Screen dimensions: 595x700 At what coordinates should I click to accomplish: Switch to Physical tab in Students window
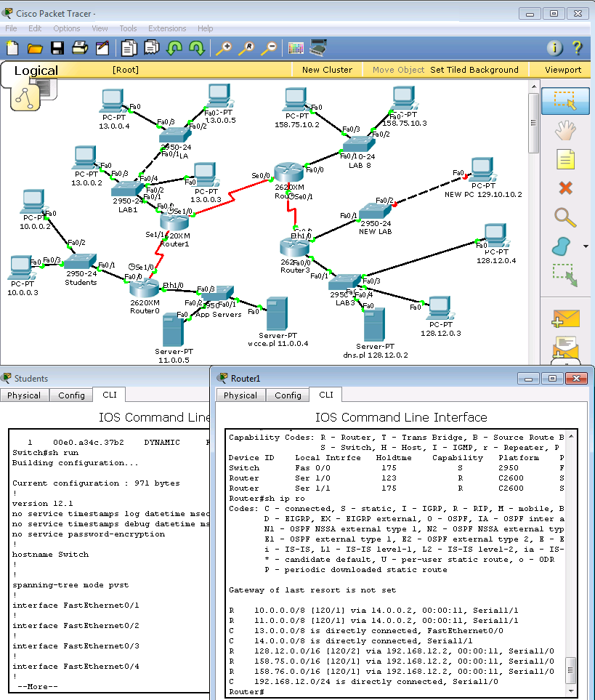(x=24, y=395)
